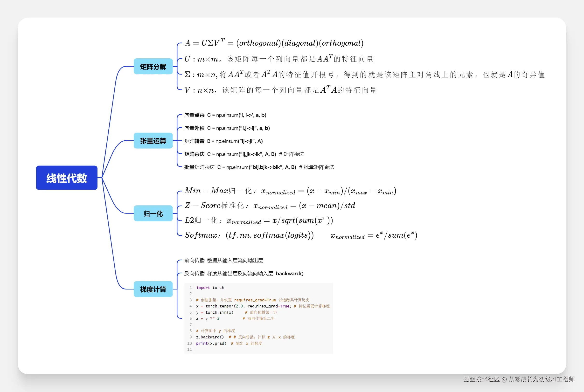Click the root node 线性代数
Screen dimensions: 584x392
pyautogui.click(x=67, y=178)
